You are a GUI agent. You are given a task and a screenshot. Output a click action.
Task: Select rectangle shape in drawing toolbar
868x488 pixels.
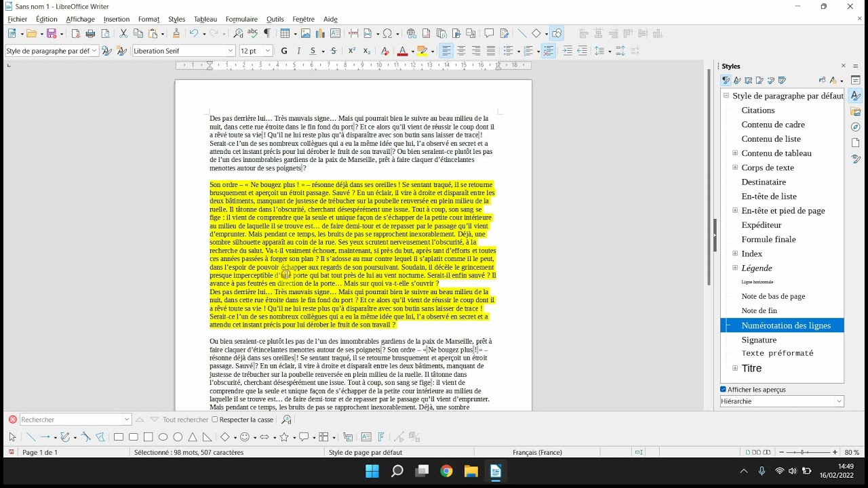119,437
